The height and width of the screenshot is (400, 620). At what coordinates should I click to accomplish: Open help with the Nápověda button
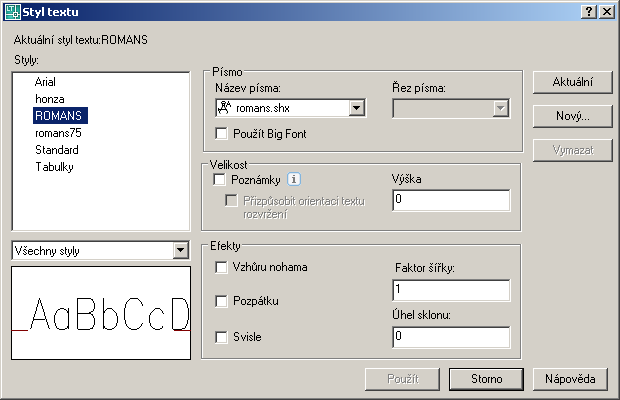pyautogui.click(x=571, y=379)
